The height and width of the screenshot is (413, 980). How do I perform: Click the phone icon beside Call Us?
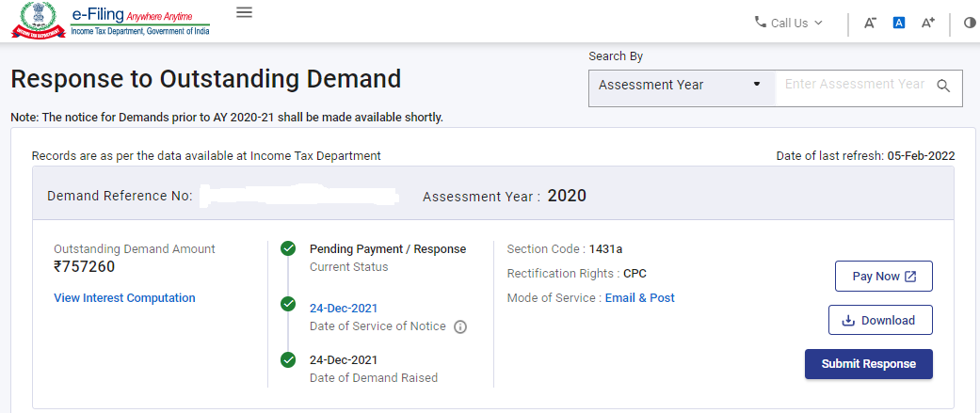(x=761, y=23)
